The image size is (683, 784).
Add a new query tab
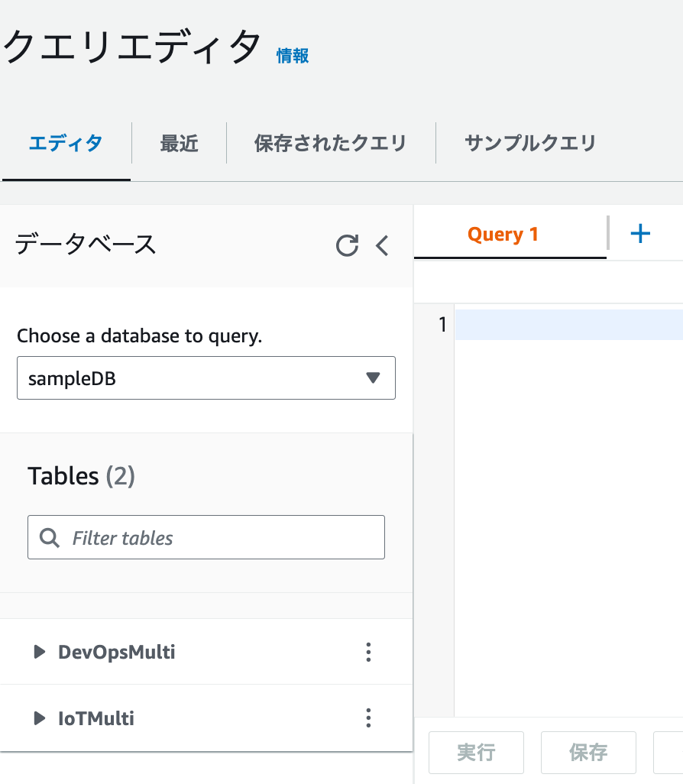coord(640,234)
